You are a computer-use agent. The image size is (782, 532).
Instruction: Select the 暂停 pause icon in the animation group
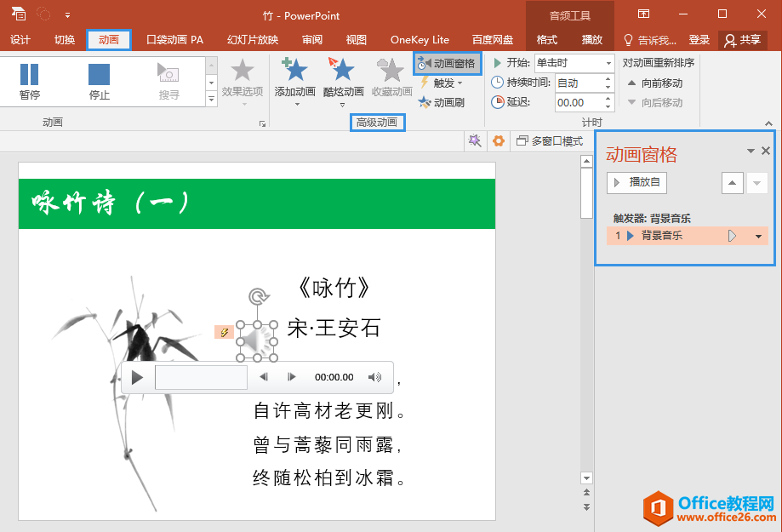tap(28, 75)
